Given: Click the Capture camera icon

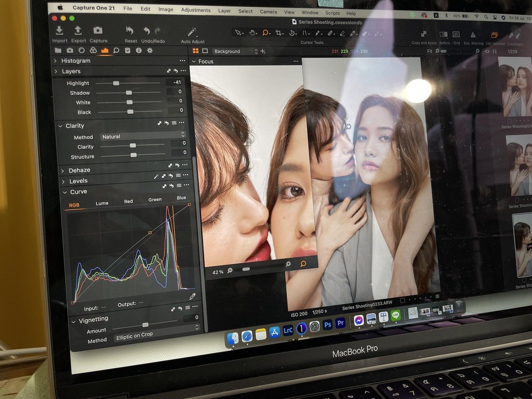Looking at the screenshot, I should click(98, 31).
